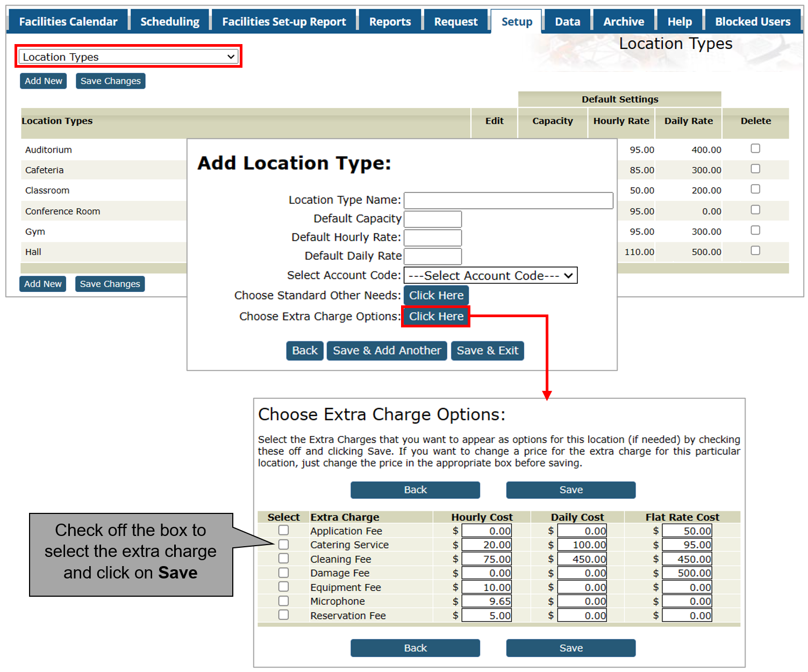The height and width of the screenshot is (672, 808).
Task: Switch to the Archive tab
Action: click(624, 22)
